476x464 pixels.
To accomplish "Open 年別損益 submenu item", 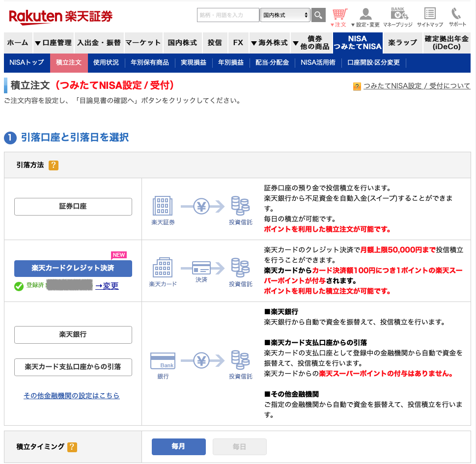I will 231,63.
